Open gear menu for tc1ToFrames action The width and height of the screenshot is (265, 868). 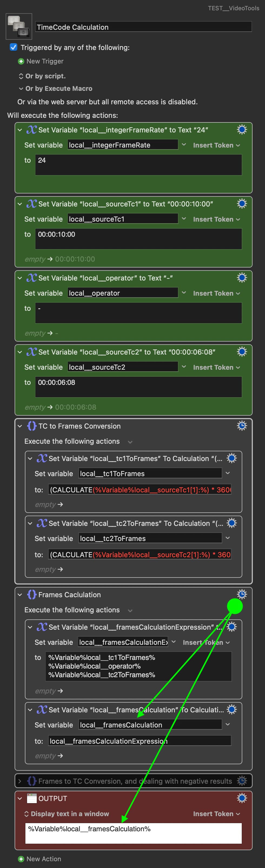coord(232,458)
